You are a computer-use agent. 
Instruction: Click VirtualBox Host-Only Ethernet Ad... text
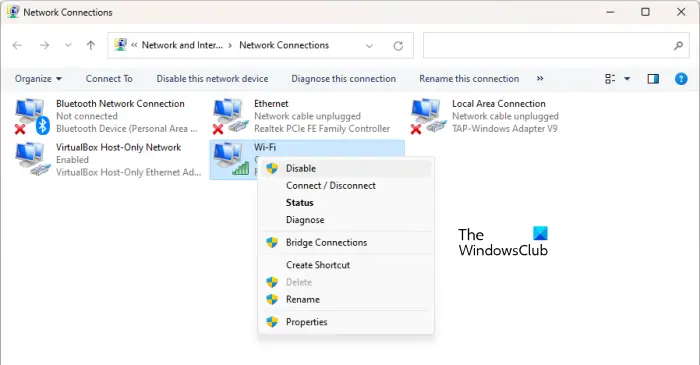[129, 173]
